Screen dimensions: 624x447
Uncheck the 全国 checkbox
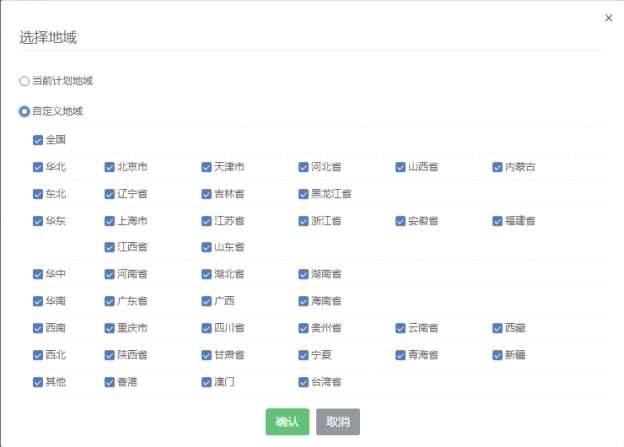click(x=38, y=140)
